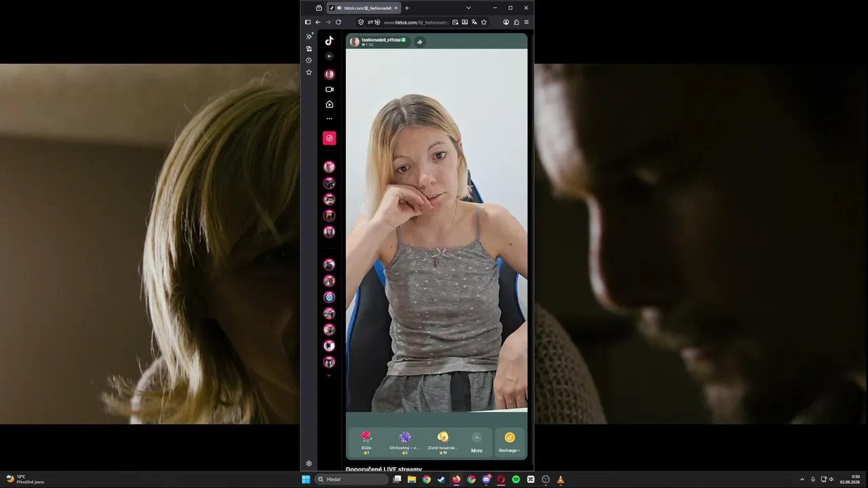Click the pink compass explore button
868x488 pixels.
click(330, 138)
